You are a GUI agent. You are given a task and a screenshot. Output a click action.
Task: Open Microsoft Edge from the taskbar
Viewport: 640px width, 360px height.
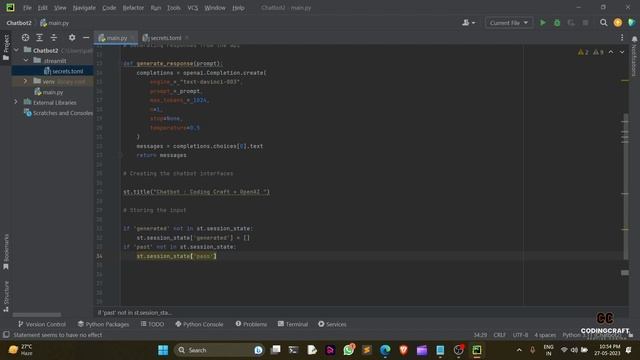point(385,350)
